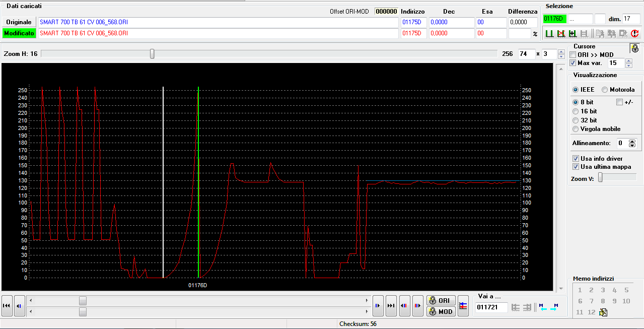The height and width of the screenshot is (329, 644).
Task: Click the Zoom H slider handle
Action: point(152,54)
